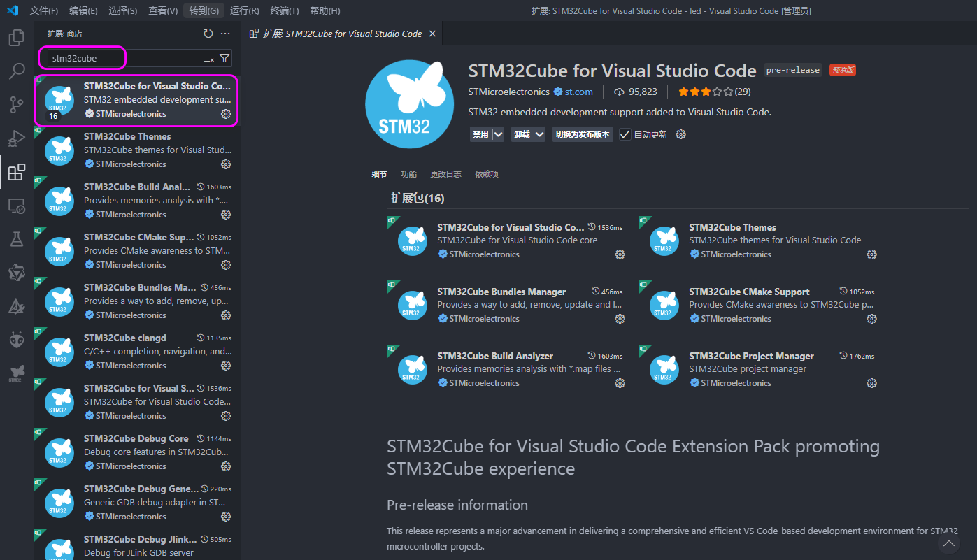The width and height of the screenshot is (977, 560).
Task: Open gear menu for STM32Cube clangd list item
Action: [226, 366]
